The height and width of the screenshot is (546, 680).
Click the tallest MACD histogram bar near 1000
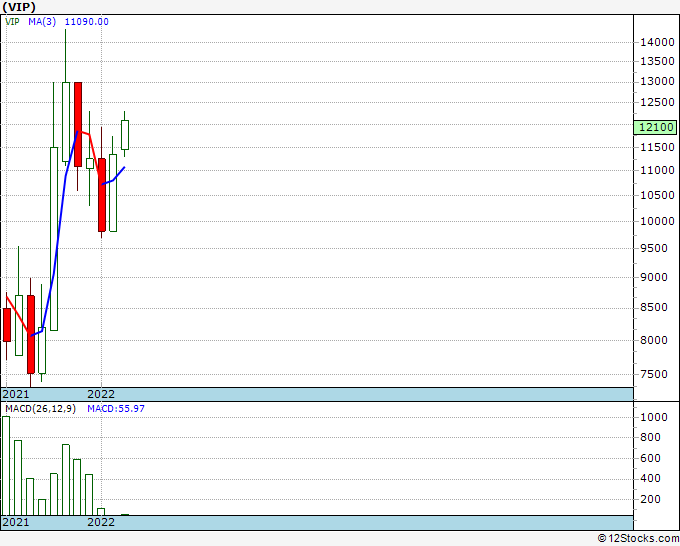pos(6,466)
